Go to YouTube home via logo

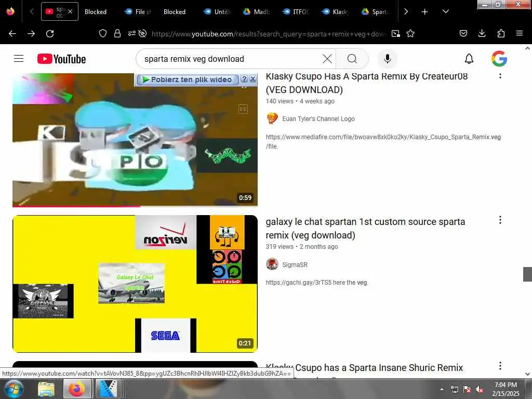click(x=61, y=59)
